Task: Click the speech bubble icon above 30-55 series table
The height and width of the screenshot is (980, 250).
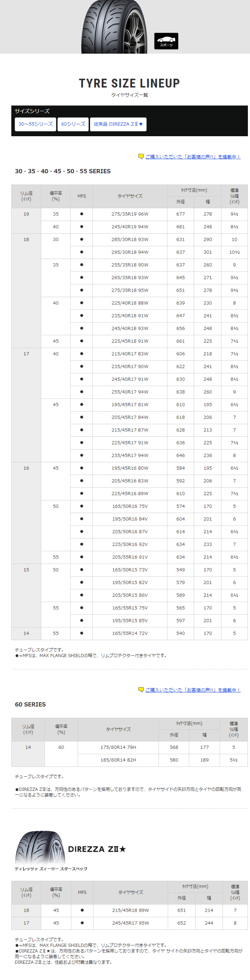Action: [141, 157]
